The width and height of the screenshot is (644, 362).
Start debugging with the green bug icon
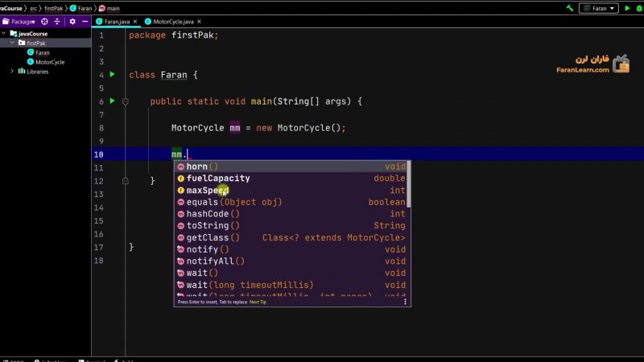coord(639,8)
